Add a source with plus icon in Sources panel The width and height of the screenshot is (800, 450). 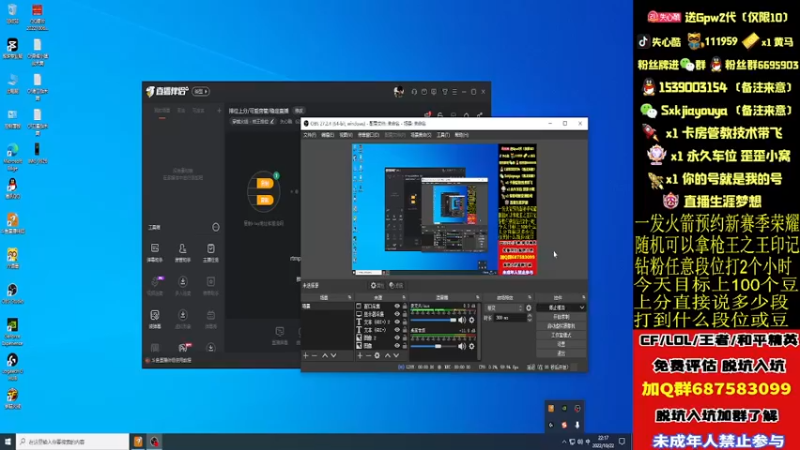point(360,356)
